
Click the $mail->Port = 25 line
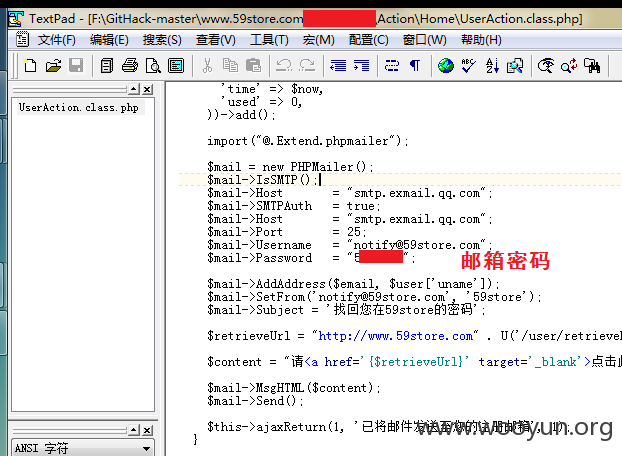point(287,232)
